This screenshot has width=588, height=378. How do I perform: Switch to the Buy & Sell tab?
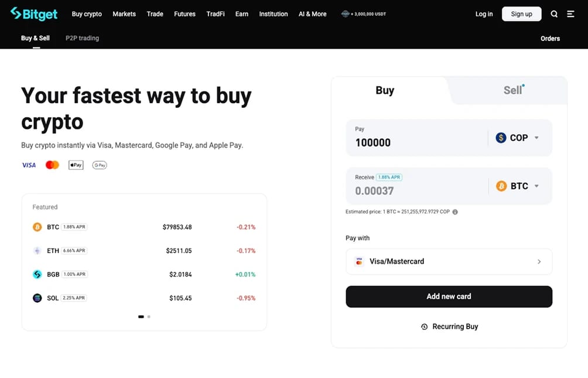(35, 38)
